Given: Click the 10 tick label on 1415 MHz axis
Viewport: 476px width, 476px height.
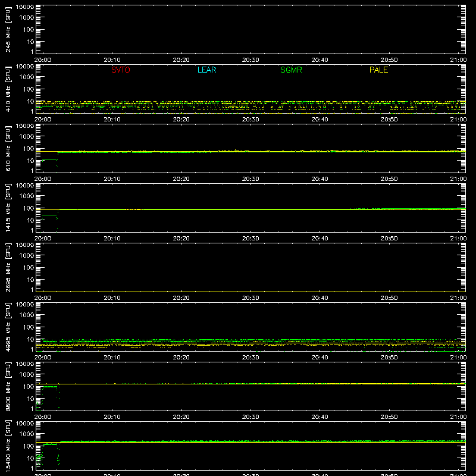Looking at the screenshot, I should 30,220.
